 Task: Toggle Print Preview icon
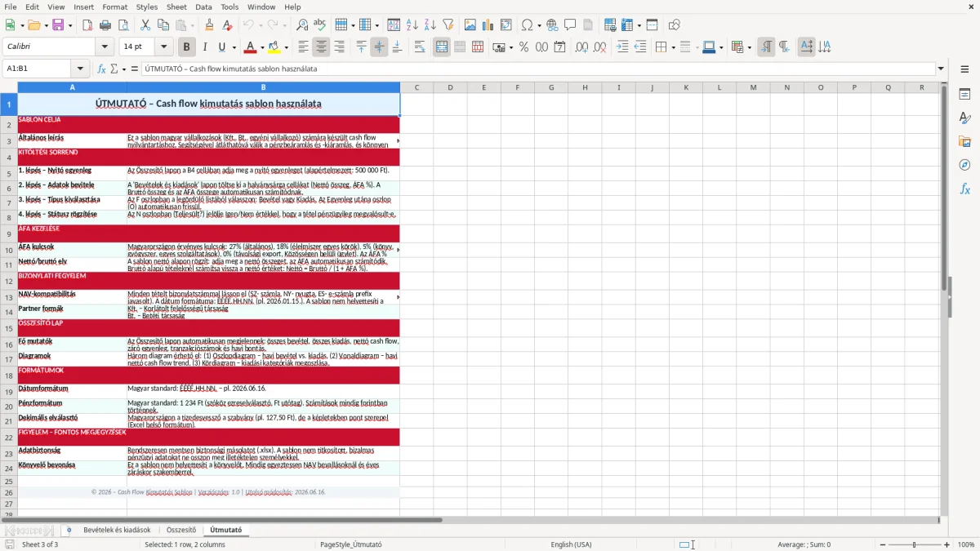click(122, 25)
